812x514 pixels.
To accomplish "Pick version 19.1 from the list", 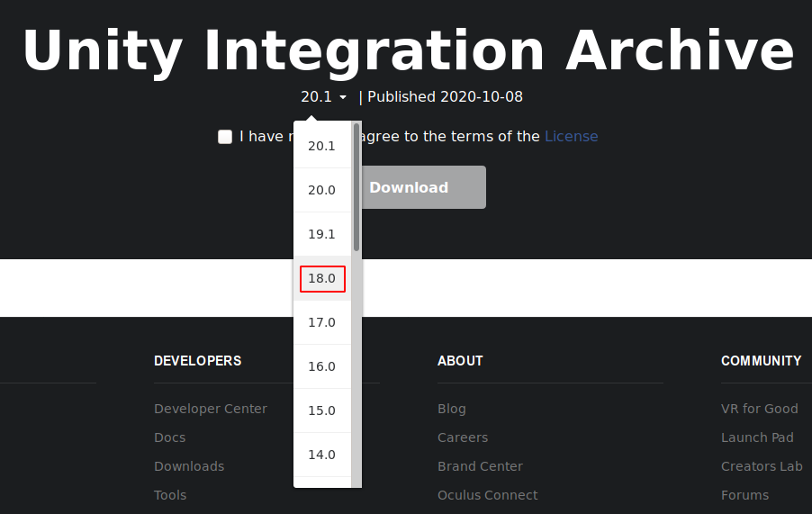I will pyautogui.click(x=321, y=234).
